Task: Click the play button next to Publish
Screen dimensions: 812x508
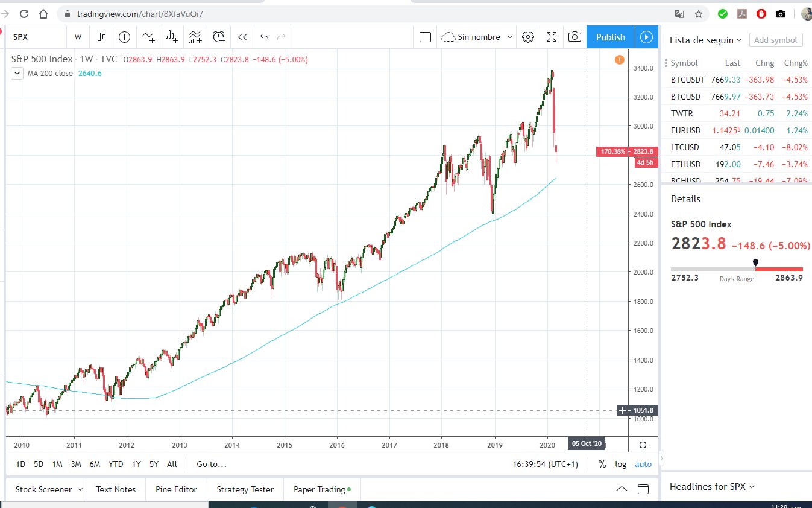Action: pos(646,37)
